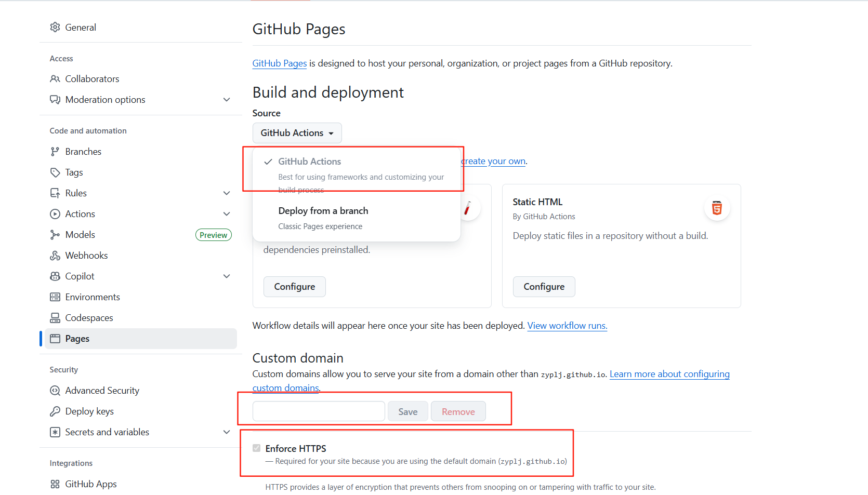Toggle the Enforce HTTPS checkbox
This screenshot has height=495, width=868.
[257, 448]
